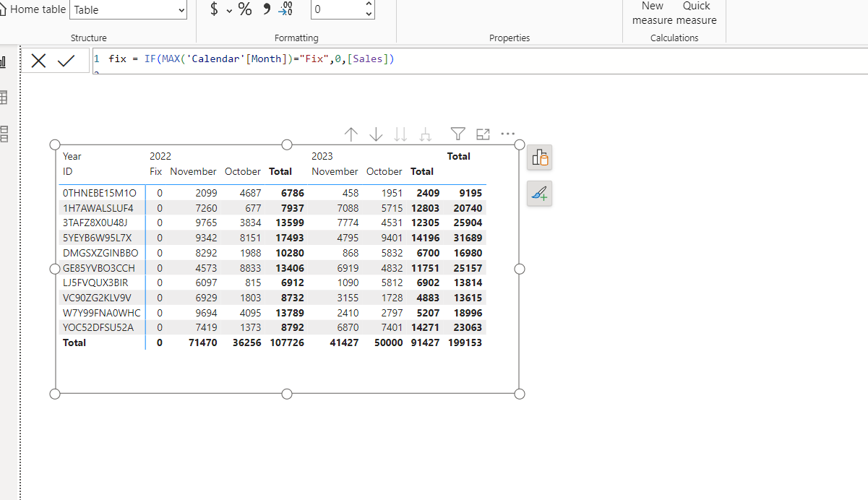Select row YOC52DFSU52A
This screenshot has height=500, width=868.
pyautogui.click(x=98, y=327)
